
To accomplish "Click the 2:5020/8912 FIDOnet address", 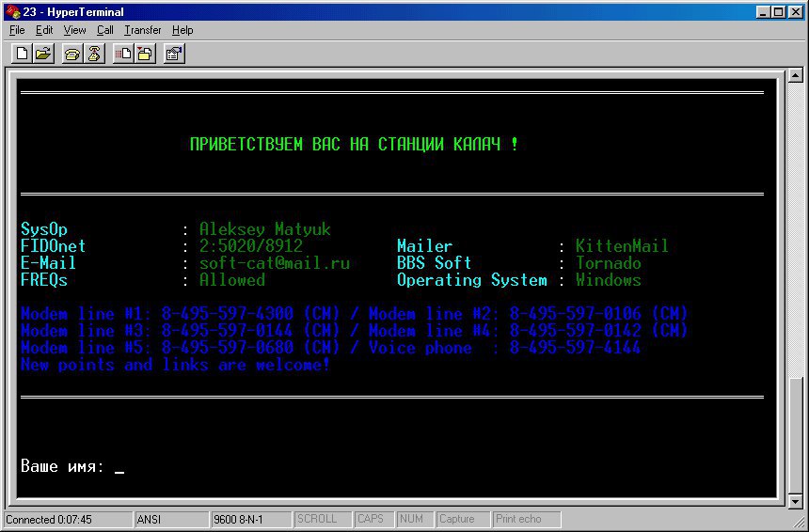I will [x=251, y=246].
